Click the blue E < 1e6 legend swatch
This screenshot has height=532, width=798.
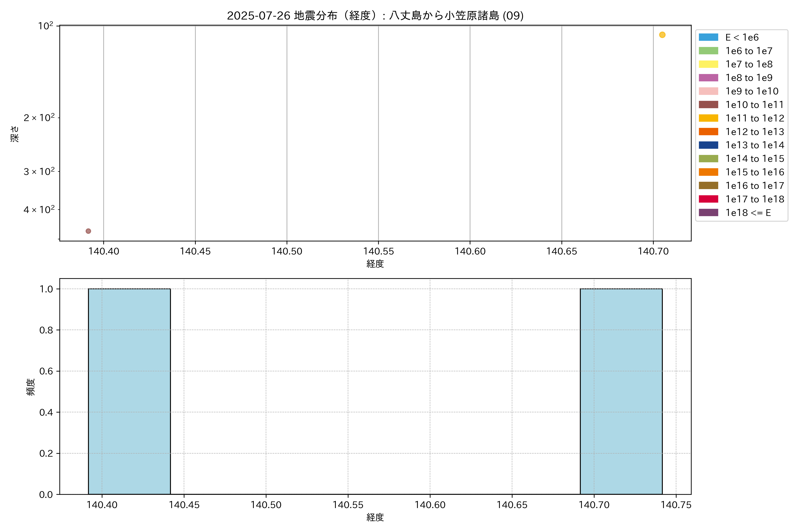click(708, 37)
